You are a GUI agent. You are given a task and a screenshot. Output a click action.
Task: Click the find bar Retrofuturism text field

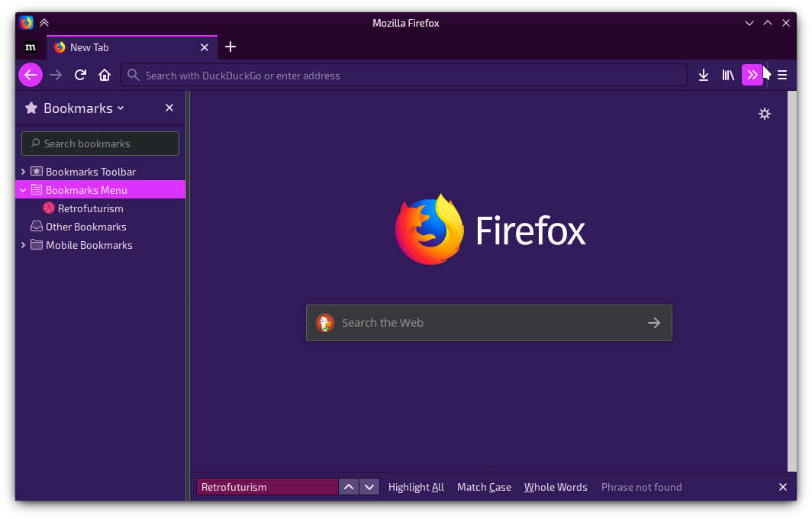(x=267, y=487)
